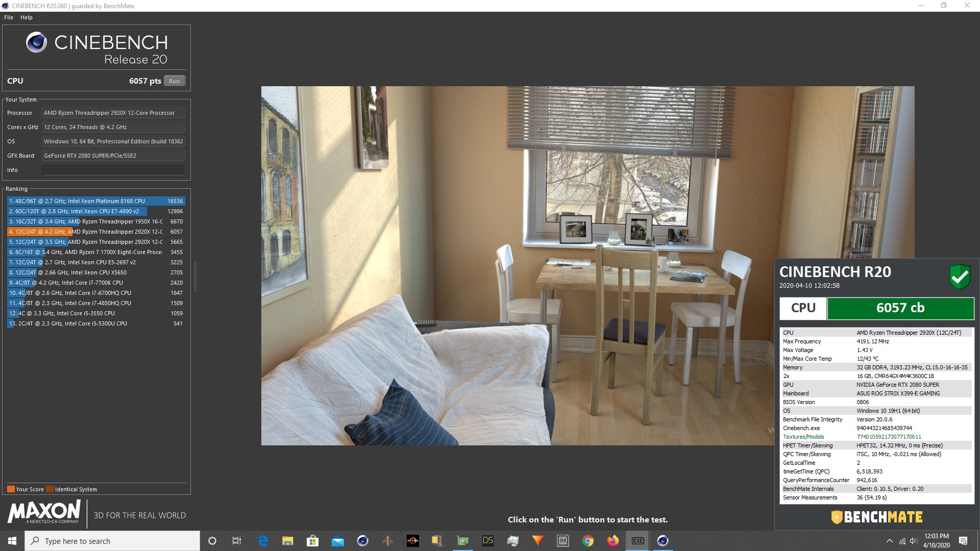
Task: Launch Firefox from taskbar
Action: click(x=612, y=541)
